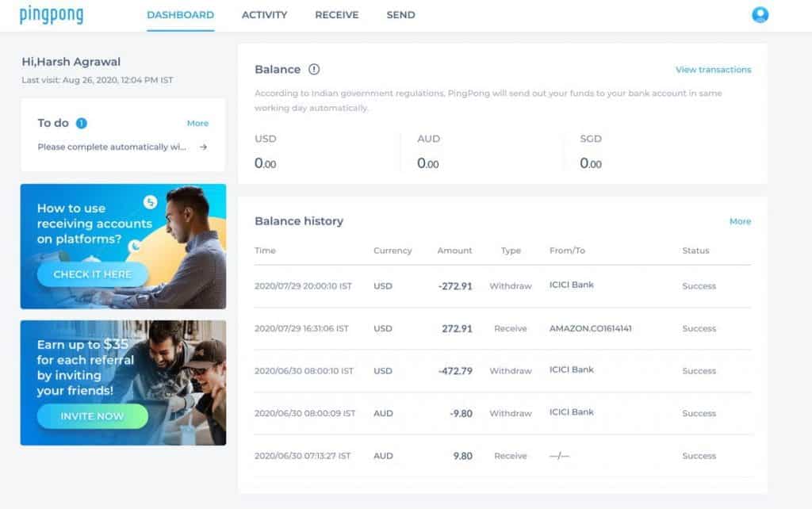This screenshot has height=509, width=812.
Task: Select the SGD balance amount
Action: pos(591,163)
